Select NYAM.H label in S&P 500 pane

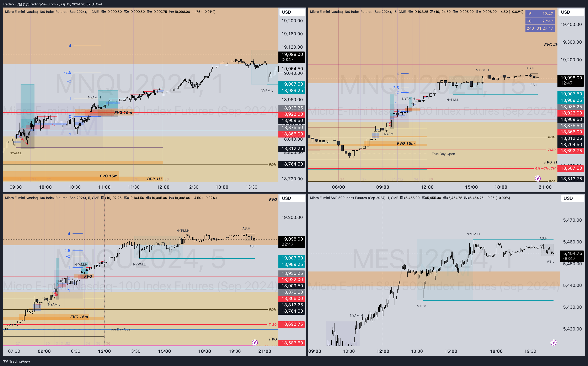(356, 315)
